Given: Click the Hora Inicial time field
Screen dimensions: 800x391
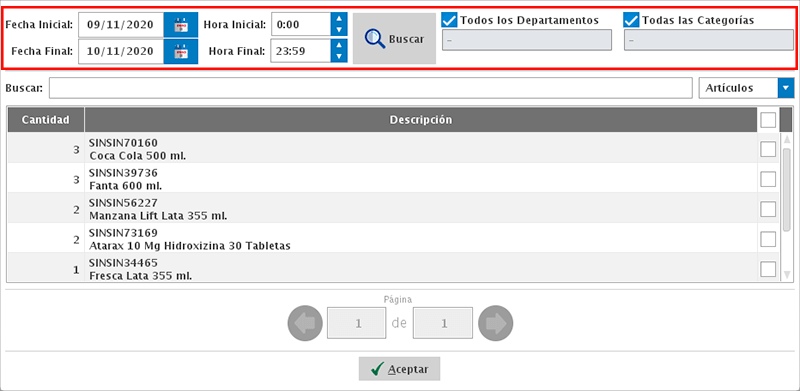Looking at the screenshot, I should coord(301,25).
